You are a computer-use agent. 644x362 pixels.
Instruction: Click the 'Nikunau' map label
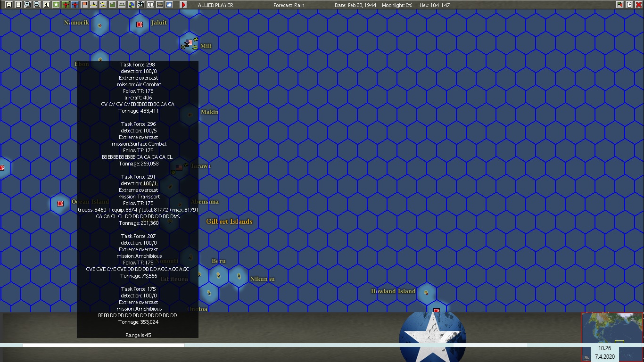(263, 279)
